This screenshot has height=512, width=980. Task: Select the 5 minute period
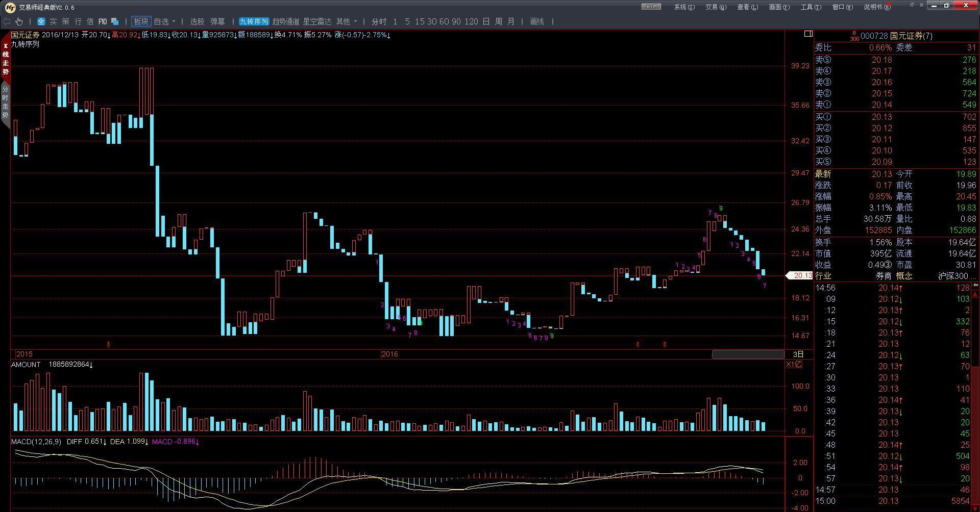tap(407, 21)
